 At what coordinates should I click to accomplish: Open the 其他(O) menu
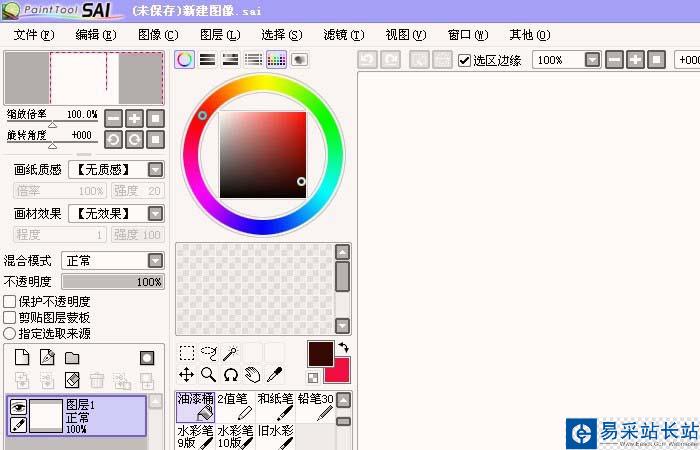(x=530, y=34)
